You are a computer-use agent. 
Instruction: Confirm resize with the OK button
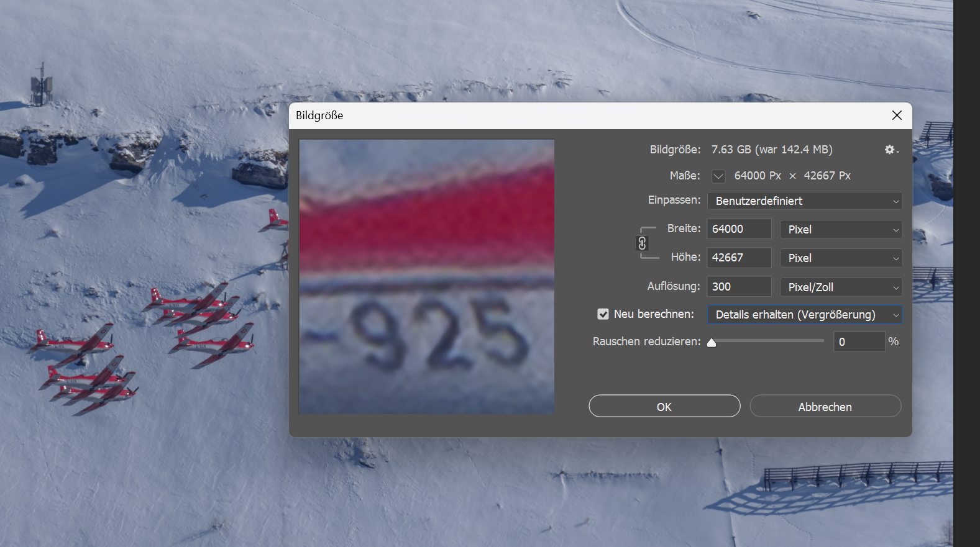(664, 407)
